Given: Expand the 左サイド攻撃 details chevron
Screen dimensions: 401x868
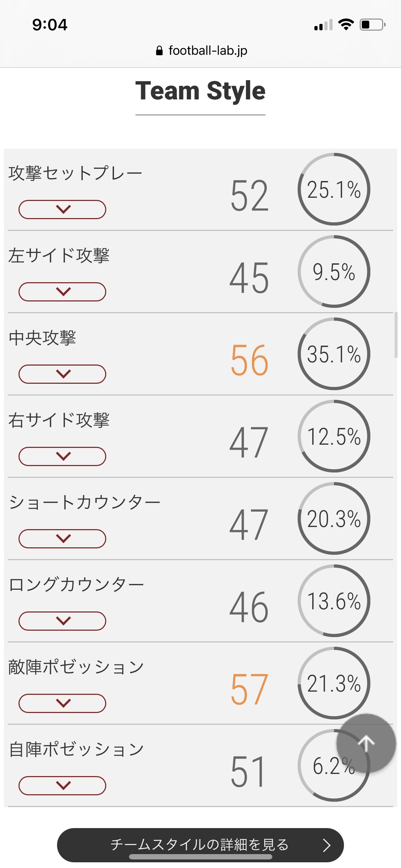Looking at the screenshot, I should pyautogui.click(x=62, y=292).
